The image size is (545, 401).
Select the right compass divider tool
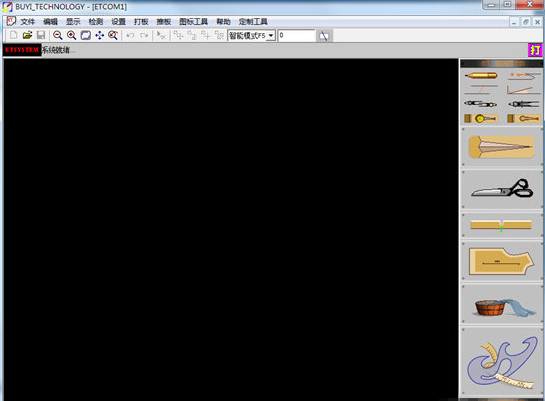pyautogui.click(x=524, y=104)
